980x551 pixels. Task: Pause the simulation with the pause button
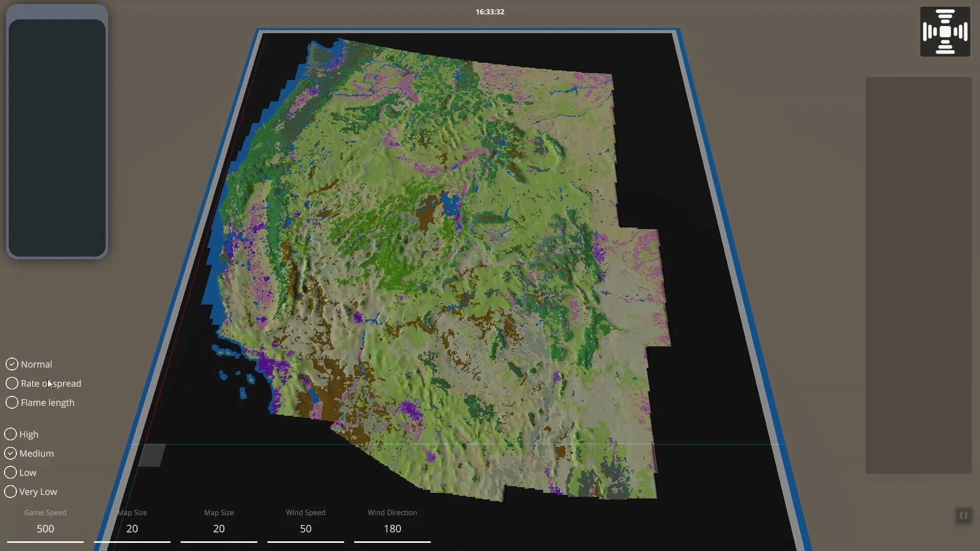pos(963,515)
